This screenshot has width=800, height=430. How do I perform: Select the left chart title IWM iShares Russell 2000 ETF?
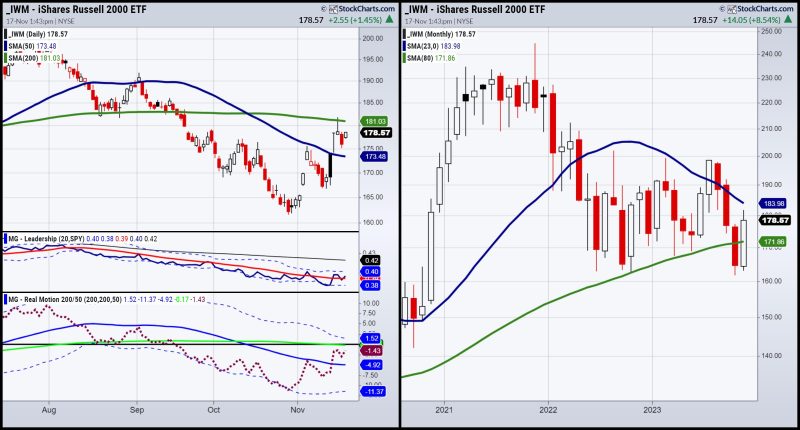click(x=76, y=9)
